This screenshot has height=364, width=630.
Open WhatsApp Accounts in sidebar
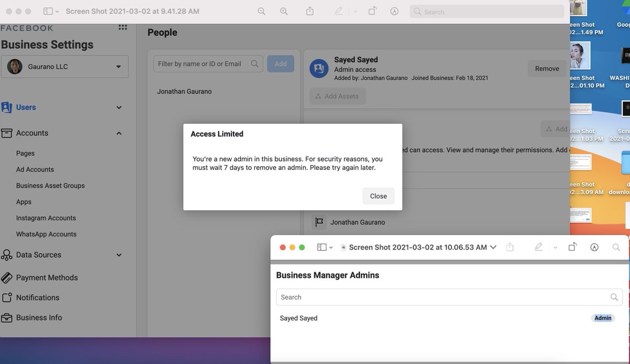pyautogui.click(x=46, y=234)
